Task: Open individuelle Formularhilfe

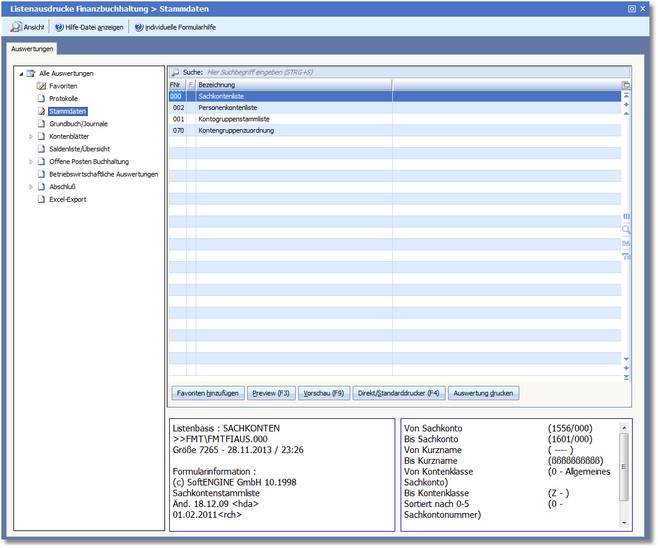Action: click(x=174, y=27)
